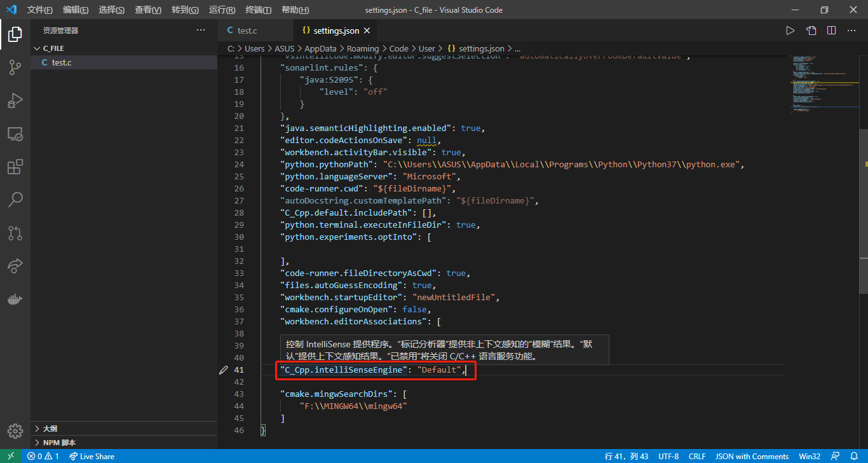Split the editor using the split icon

tap(833, 29)
